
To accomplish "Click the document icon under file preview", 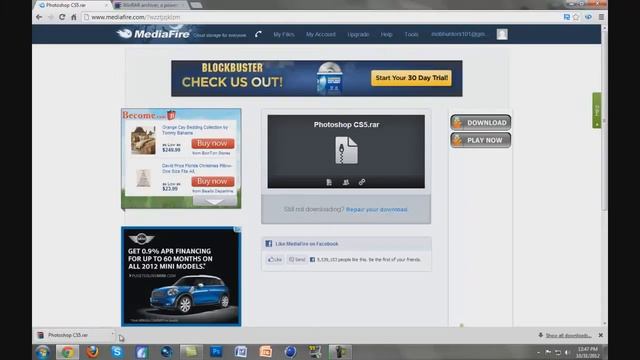I will 329,182.
